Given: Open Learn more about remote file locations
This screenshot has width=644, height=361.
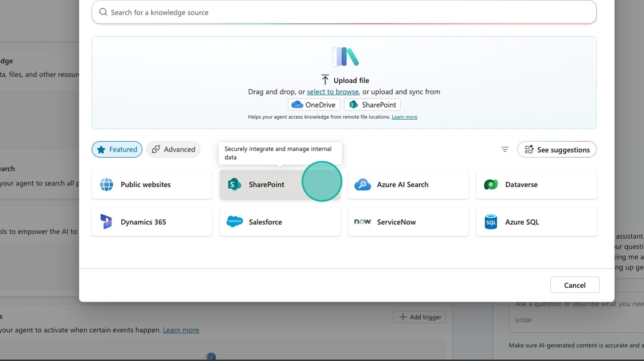Looking at the screenshot, I should [404, 117].
